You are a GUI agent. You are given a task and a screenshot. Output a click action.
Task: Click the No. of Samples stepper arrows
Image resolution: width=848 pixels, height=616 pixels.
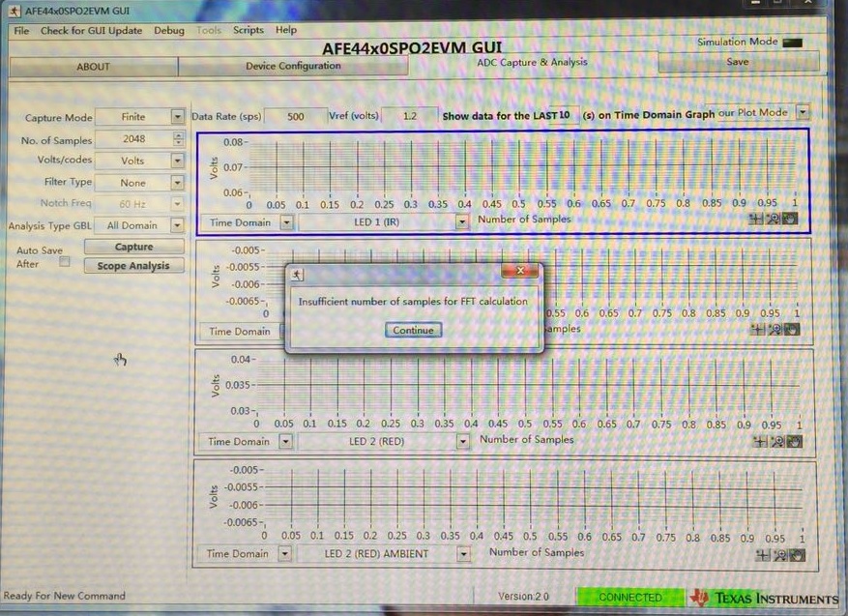(179, 139)
